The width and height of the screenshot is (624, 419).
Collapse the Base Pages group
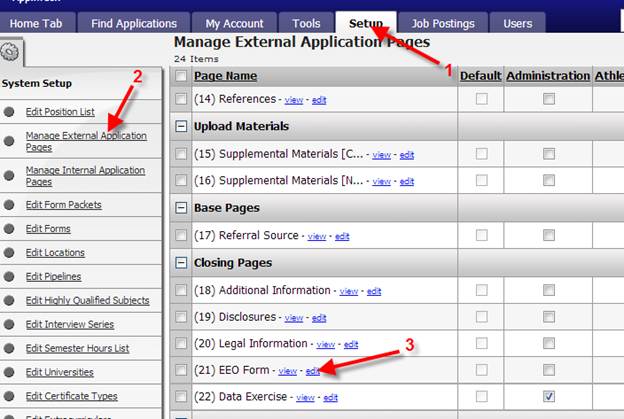pyautogui.click(x=181, y=208)
